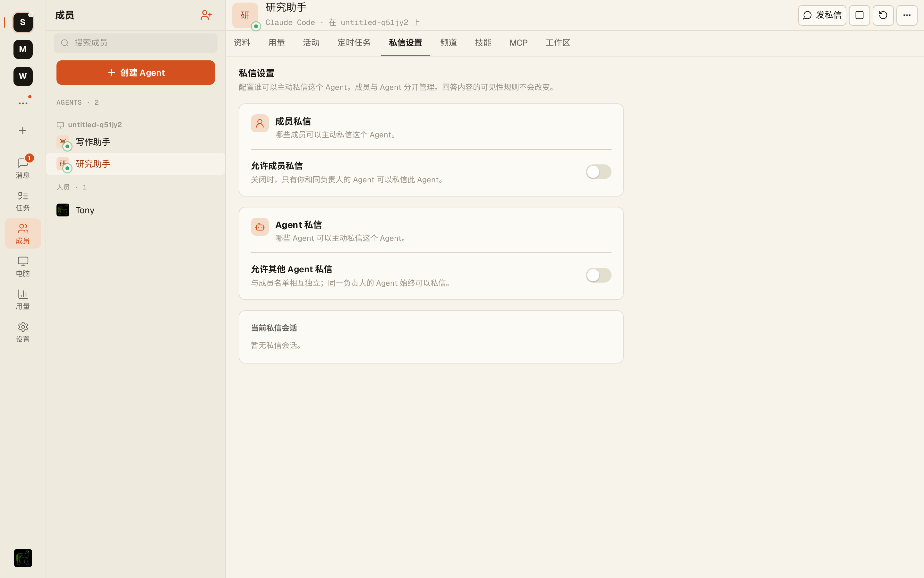Select Tony in the people list
Screen dimensions: 924x578
pyautogui.click(x=135, y=210)
